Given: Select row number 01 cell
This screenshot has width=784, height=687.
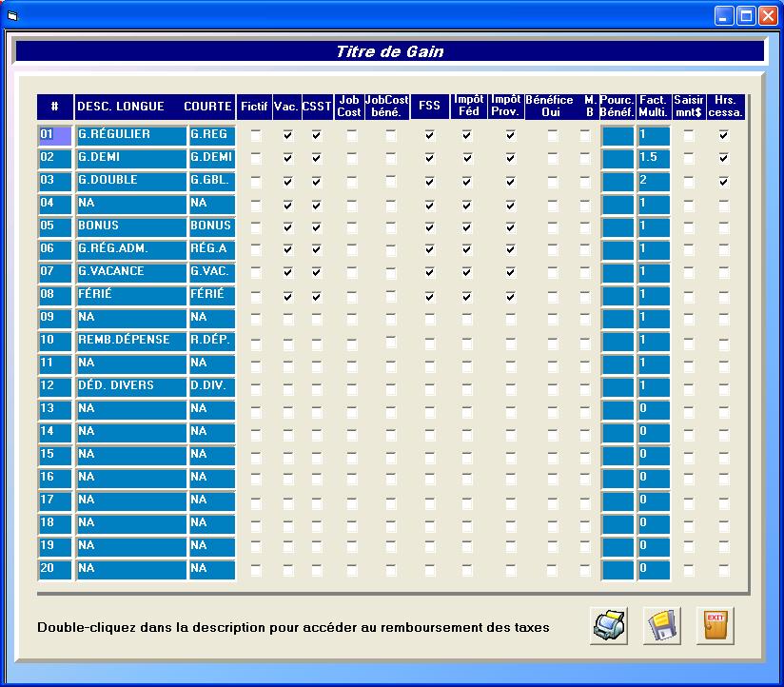Looking at the screenshot, I should pyautogui.click(x=54, y=135).
